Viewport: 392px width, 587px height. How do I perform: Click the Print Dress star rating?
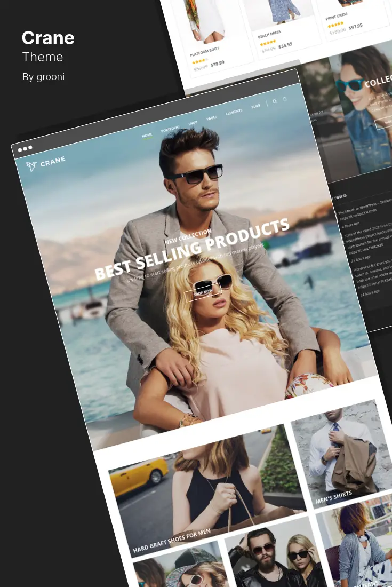[x=335, y=25]
